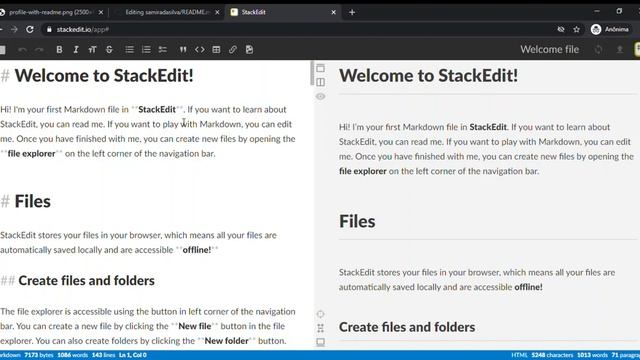Toggle the reader mode eye icon

(x=320, y=96)
